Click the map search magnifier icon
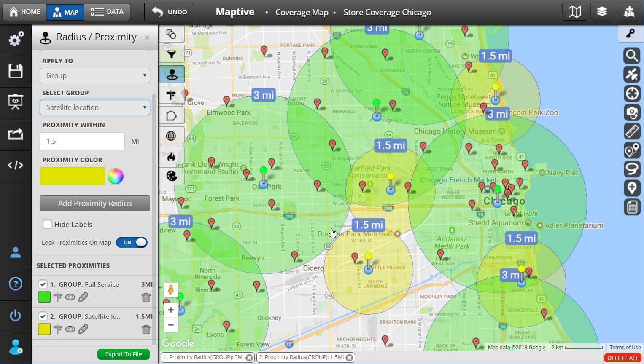This screenshot has width=644, height=364. tap(632, 56)
